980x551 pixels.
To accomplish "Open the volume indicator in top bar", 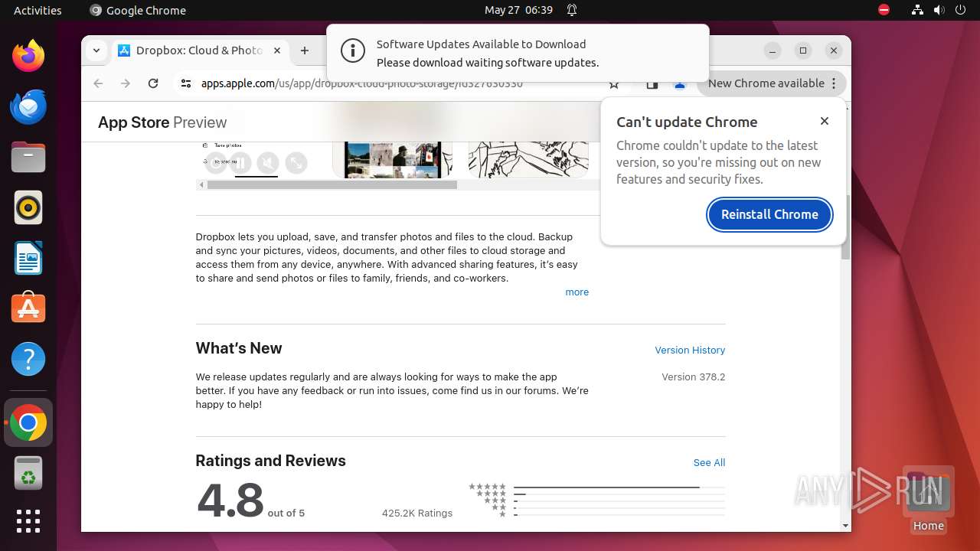I will click(939, 10).
